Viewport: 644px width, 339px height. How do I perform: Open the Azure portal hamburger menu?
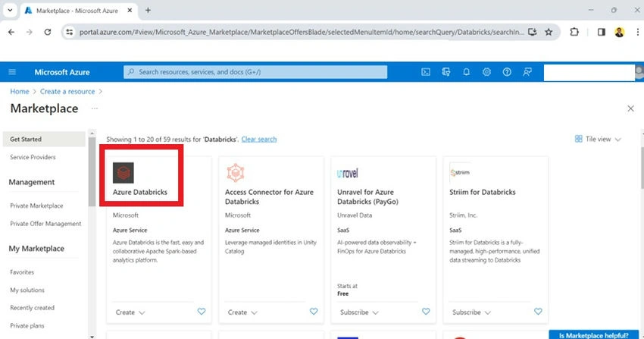12,72
